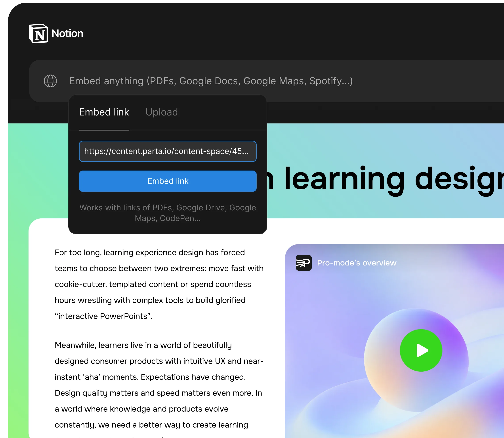
Task: Switch to the Upload tab
Action: 162,112
